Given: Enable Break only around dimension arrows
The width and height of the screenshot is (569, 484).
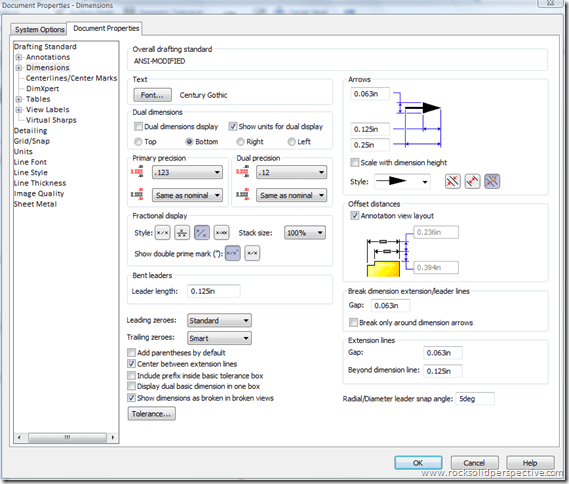Looking at the screenshot, I should (x=353, y=322).
